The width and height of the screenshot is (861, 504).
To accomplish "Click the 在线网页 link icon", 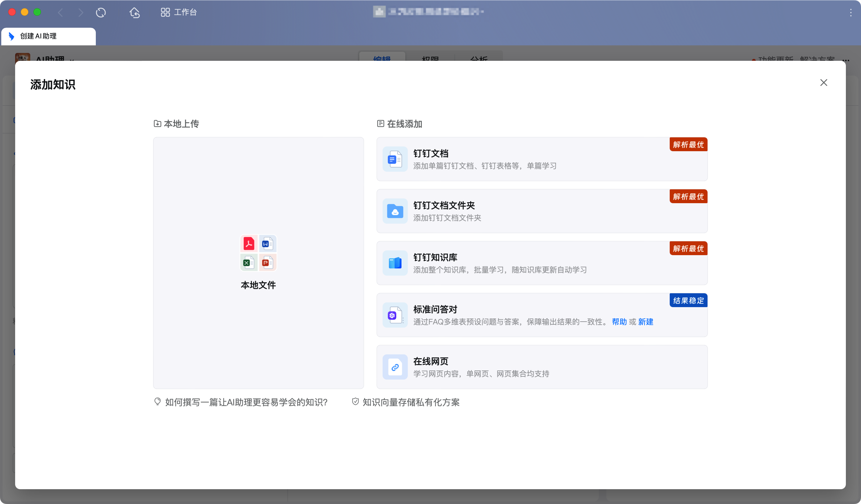I will tap(395, 367).
